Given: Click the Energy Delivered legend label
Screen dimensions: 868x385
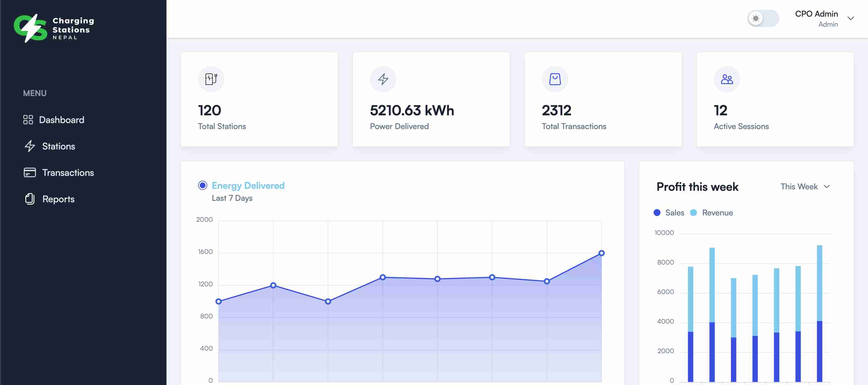Looking at the screenshot, I should tap(248, 185).
